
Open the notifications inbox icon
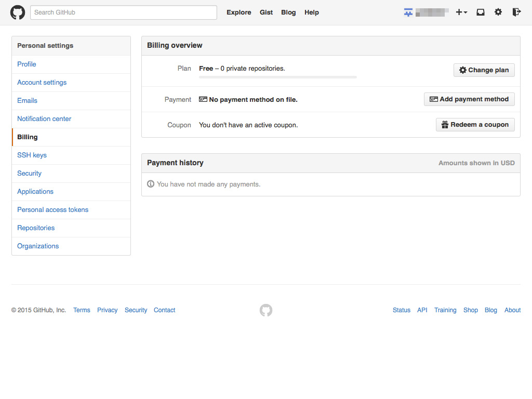480,12
